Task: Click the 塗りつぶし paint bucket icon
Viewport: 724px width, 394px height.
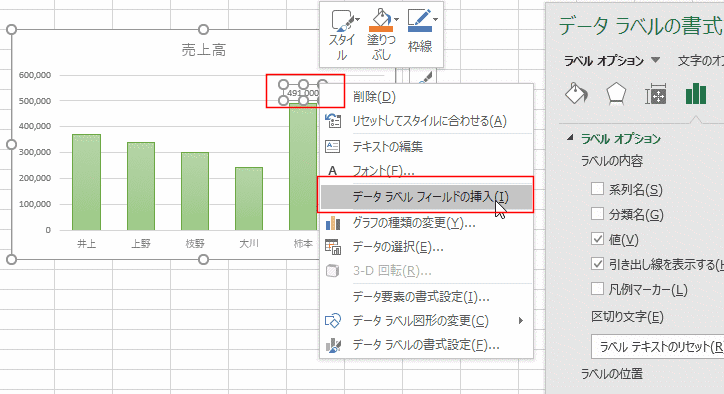Action: coord(381,21)
